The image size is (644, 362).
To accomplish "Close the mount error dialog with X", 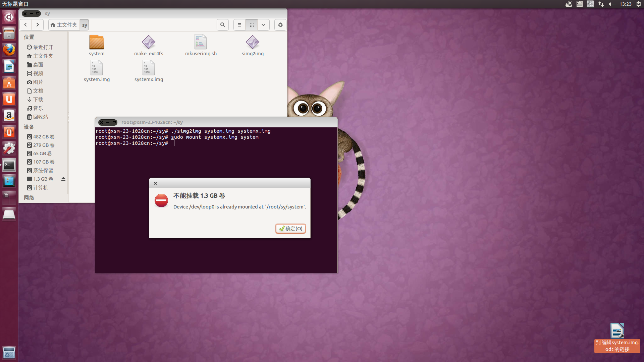I will point(155,183).
